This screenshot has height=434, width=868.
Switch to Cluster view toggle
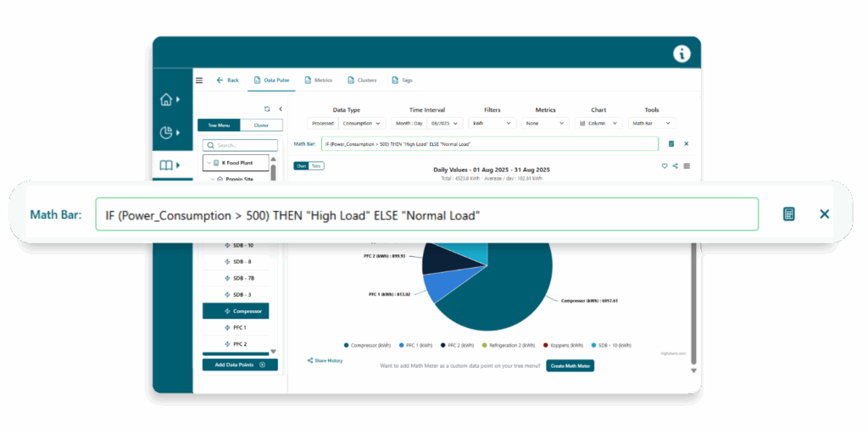[x=260, y=125]
